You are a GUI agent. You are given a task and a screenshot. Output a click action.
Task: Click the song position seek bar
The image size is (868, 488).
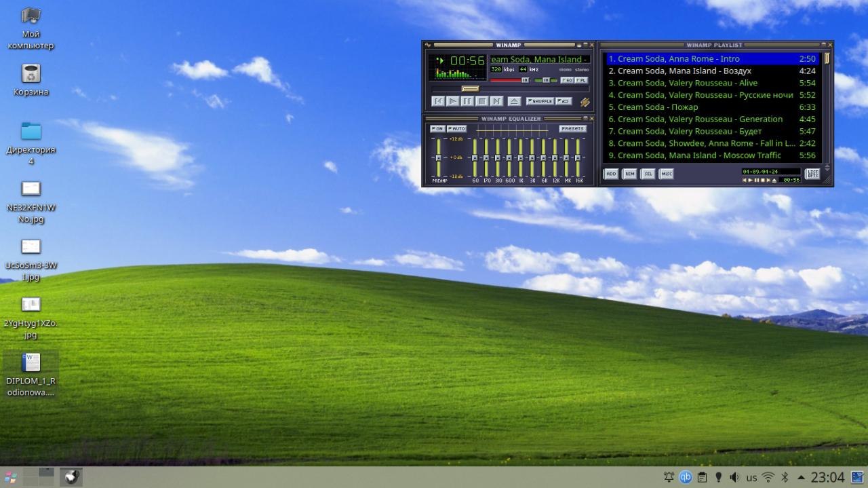pos(510,89)
